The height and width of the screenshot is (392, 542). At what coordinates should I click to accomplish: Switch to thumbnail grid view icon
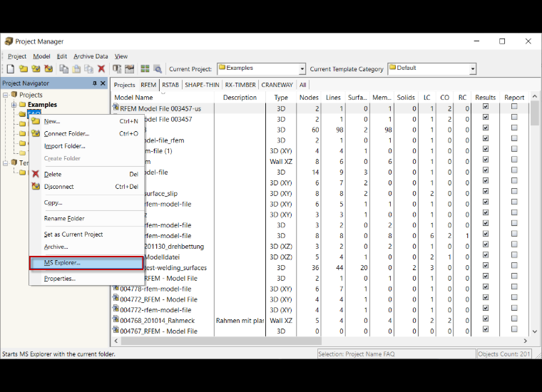tap(145, 68)
